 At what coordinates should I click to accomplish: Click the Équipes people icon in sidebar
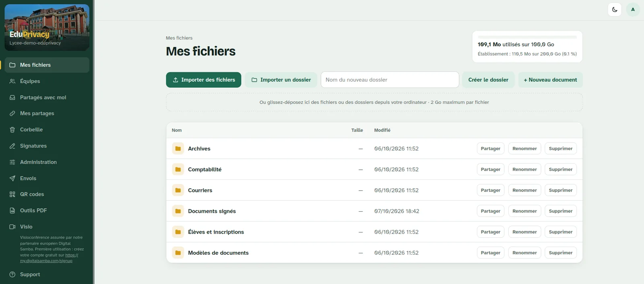[12, 81]
